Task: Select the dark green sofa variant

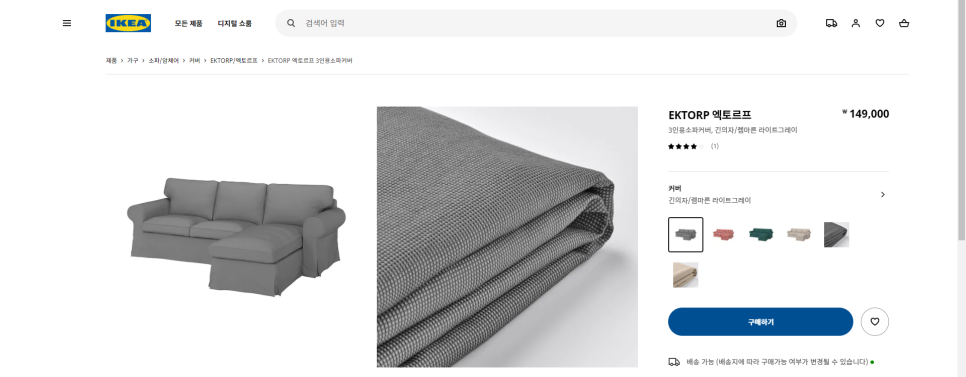Action: [761, 234]
